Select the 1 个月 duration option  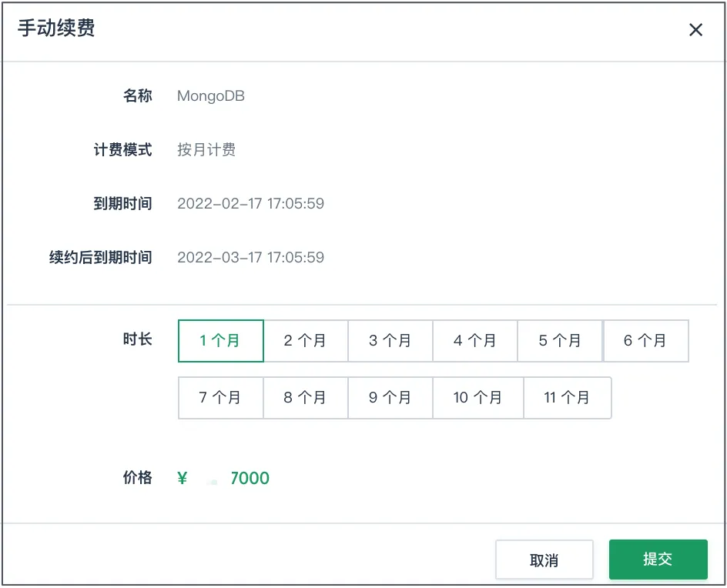point(221,341)
